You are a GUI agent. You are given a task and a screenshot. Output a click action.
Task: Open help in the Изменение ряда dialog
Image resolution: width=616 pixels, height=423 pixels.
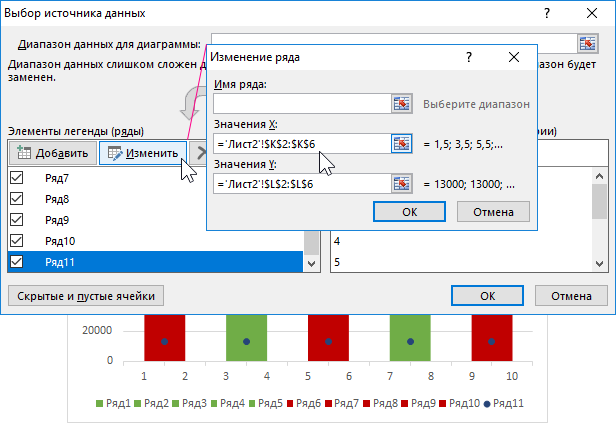[469, 58]
